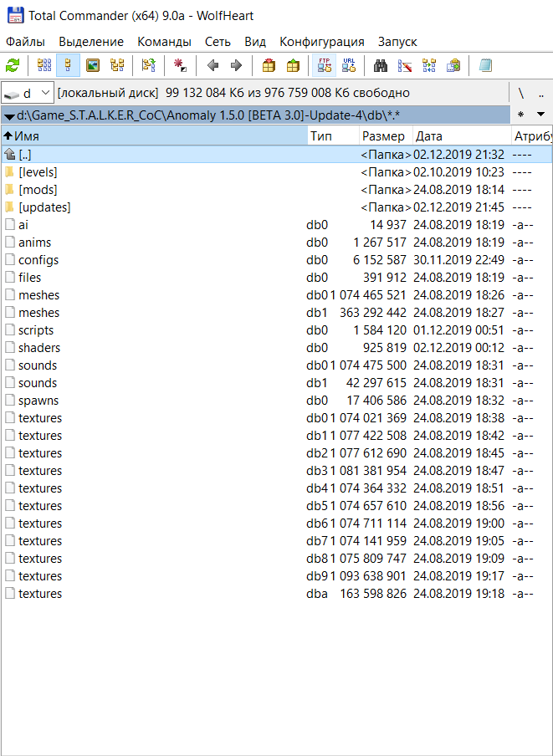
Task: Switch to Thumbnails view icon
Action: (93, 65)
